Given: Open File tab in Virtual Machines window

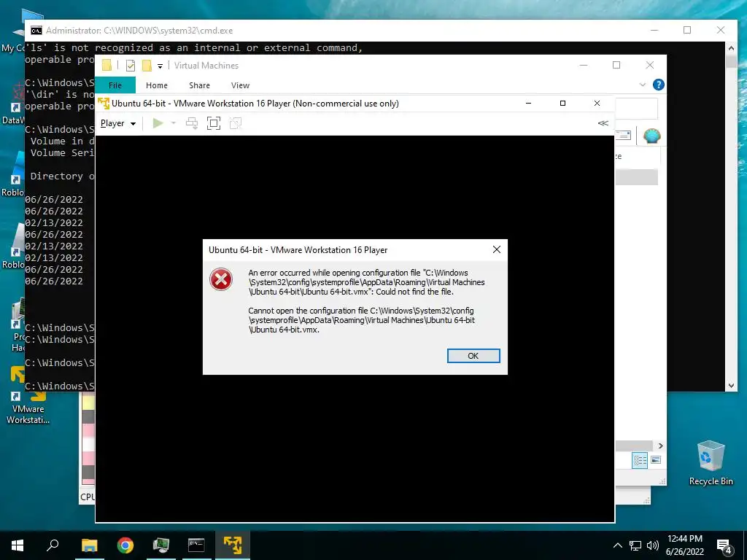Looking at the screenshot, I should tap(115, 85).
